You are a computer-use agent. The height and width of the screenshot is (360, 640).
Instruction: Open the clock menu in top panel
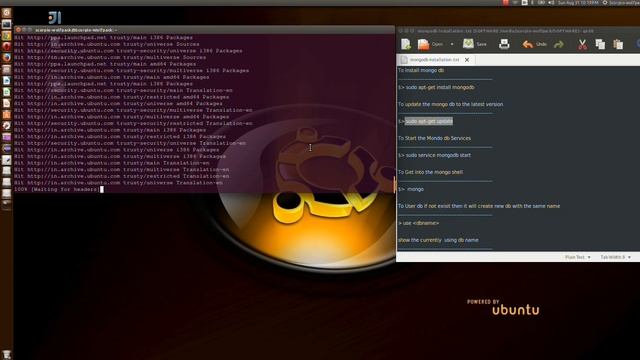pyautogui.click(x=578, y=2)
